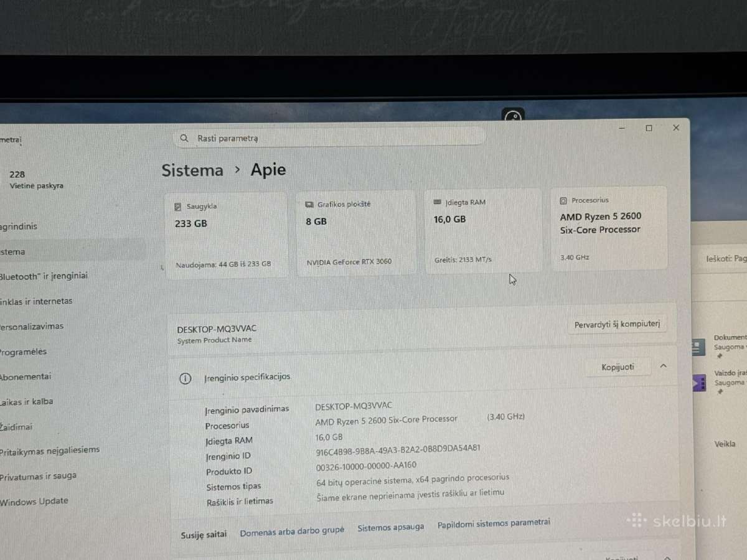Open the 228 Vietinė paskyra account

click(x=36, y=180)
